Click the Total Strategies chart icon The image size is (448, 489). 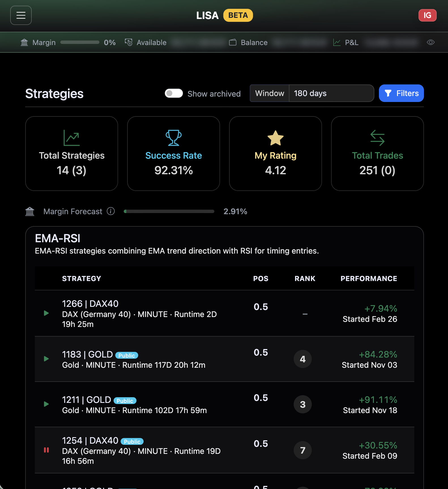(x=72, y=138)
